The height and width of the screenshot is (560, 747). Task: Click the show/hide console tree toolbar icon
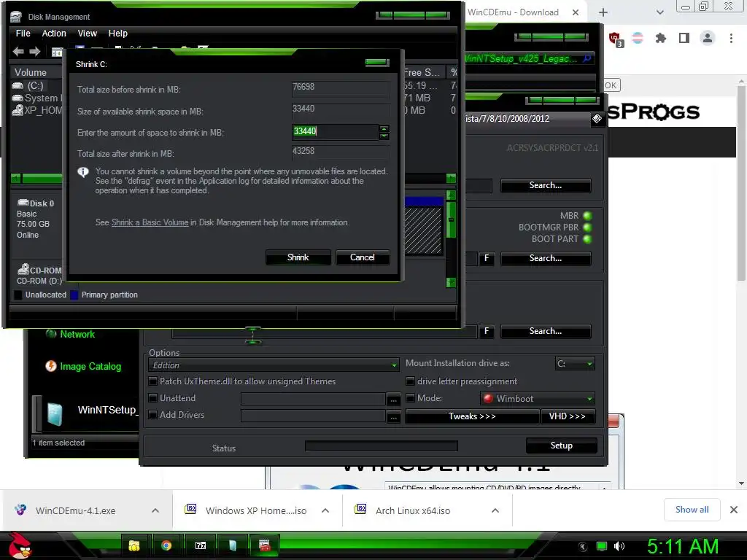pyautogui.click(x=57, y=52)
